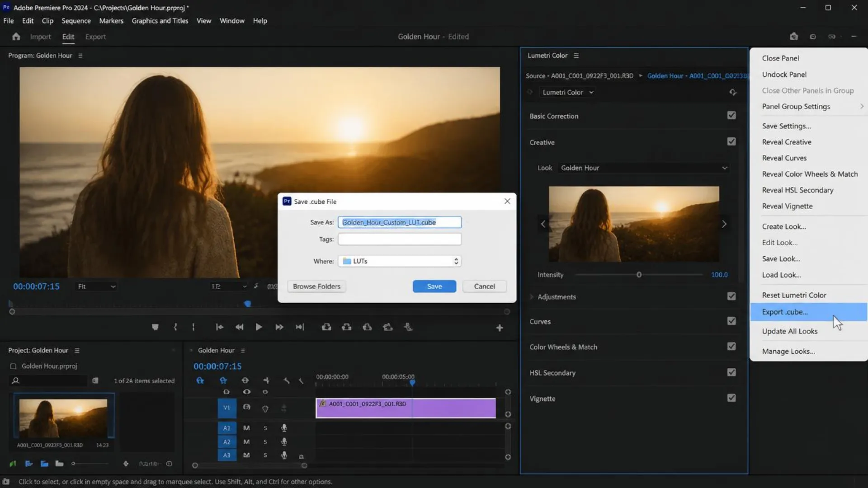
Task: Open the Look dropdown showing Golden Hour
Action: [644, 168]
